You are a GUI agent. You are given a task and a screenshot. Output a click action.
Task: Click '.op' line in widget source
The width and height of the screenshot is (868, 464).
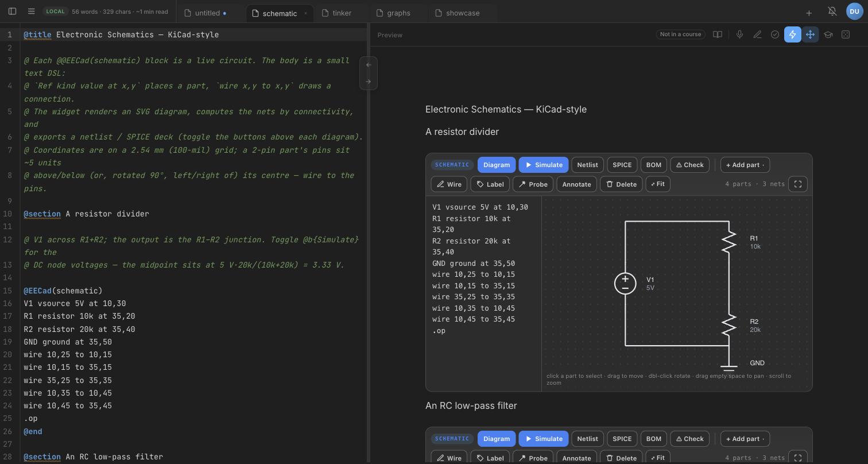tap(439, 331)
